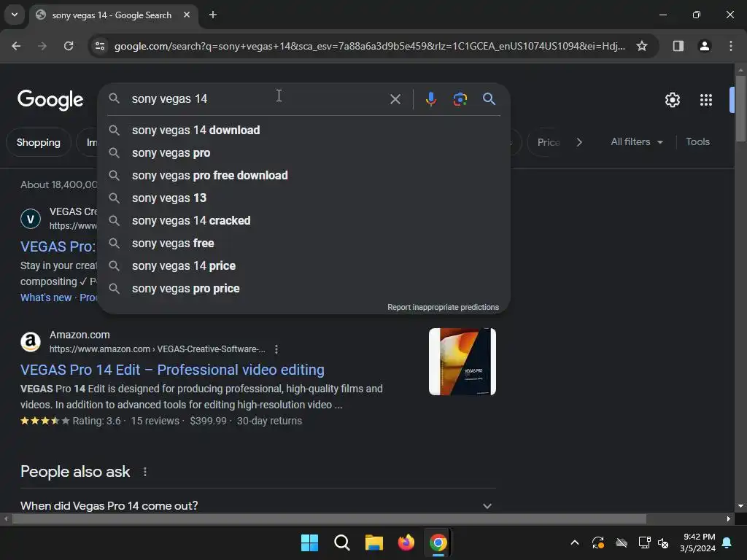
Task: Open Windows Start menu
Action: [x=309, y=542]
